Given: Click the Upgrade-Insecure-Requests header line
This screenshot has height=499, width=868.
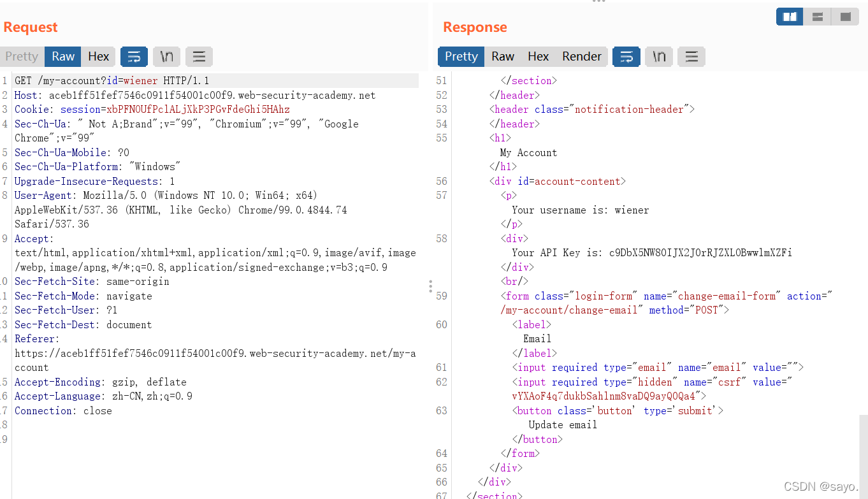Looking at the screenshot, I should point(94,182).
